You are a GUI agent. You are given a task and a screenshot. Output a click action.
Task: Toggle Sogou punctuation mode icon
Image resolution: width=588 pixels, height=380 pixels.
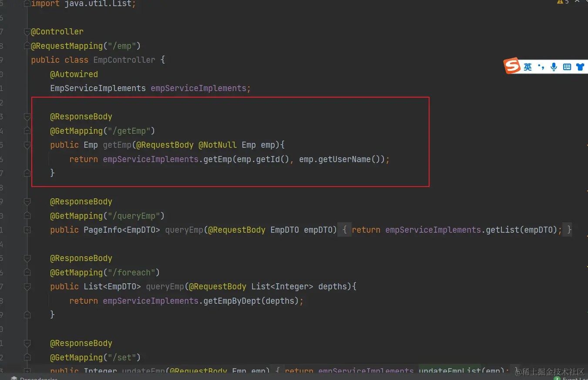coord(541,67)
